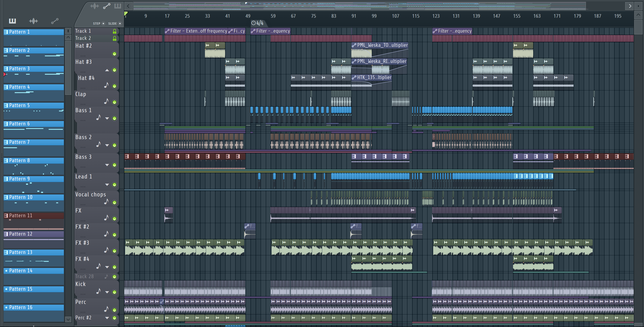This screenshot has width=644, height=327.
Task: Click note icon on Hat #4 track
Action: point(106,85)
